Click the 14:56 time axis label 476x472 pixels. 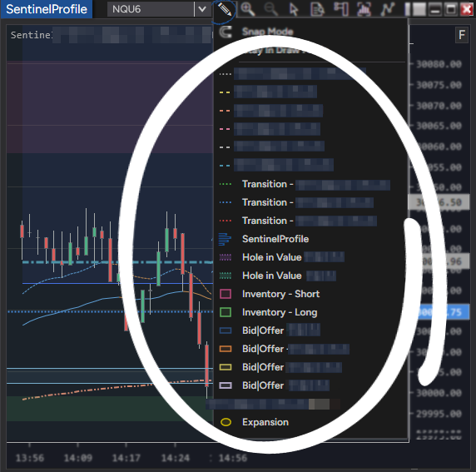232,458
